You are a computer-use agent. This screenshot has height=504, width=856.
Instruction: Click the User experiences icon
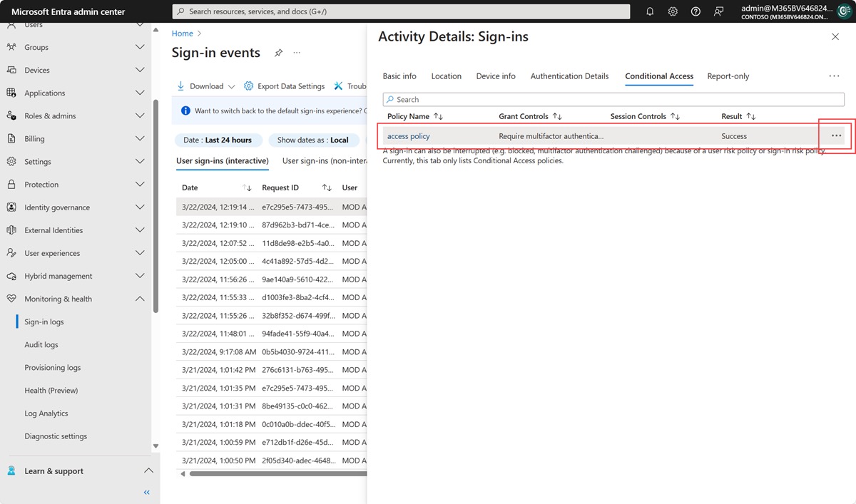(x=11, y=253)
